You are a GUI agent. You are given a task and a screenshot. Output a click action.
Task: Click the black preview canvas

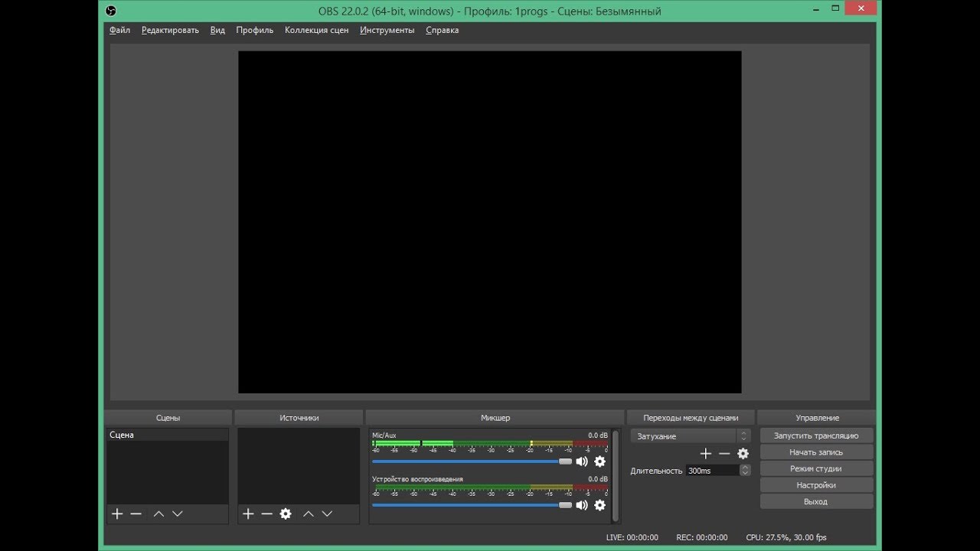[x=490, y=222]
